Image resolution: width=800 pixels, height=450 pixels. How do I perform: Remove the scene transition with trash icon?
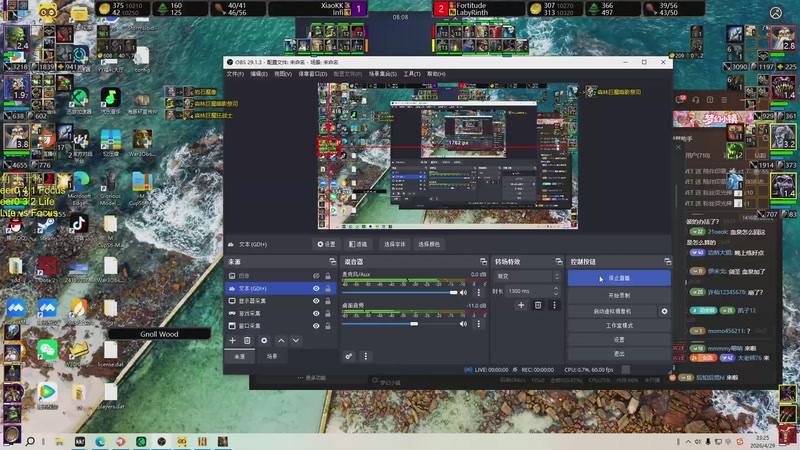point(538,305)
